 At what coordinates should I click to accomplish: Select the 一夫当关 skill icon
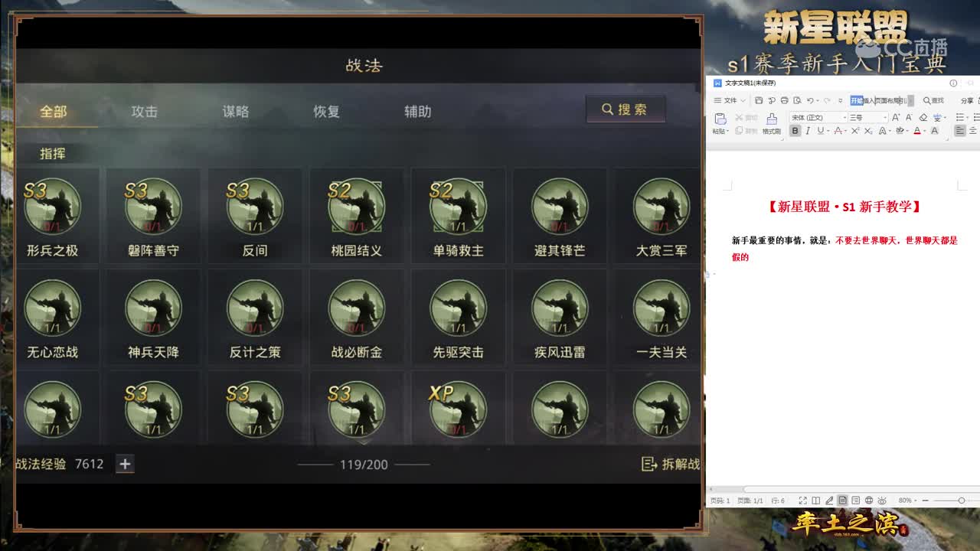coord(661,308)
